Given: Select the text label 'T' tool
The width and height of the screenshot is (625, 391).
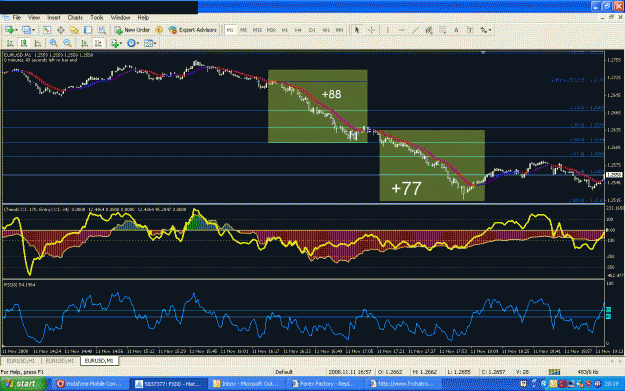Looking at the screenshot, I should pos(470,30).
